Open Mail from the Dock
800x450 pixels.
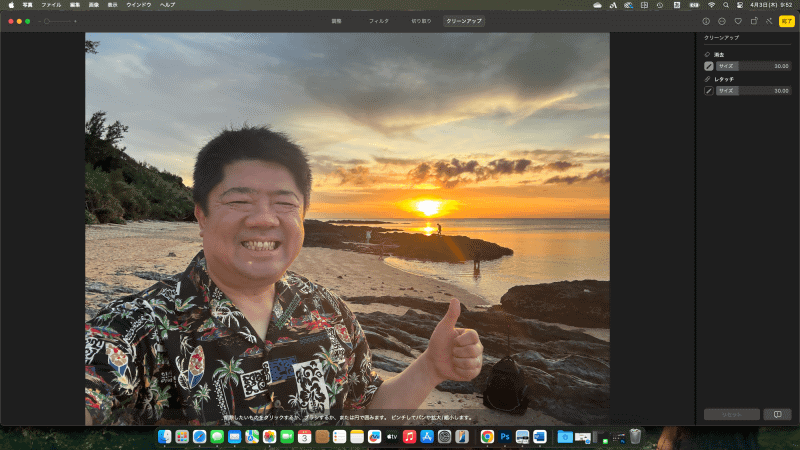click(234, 437)
